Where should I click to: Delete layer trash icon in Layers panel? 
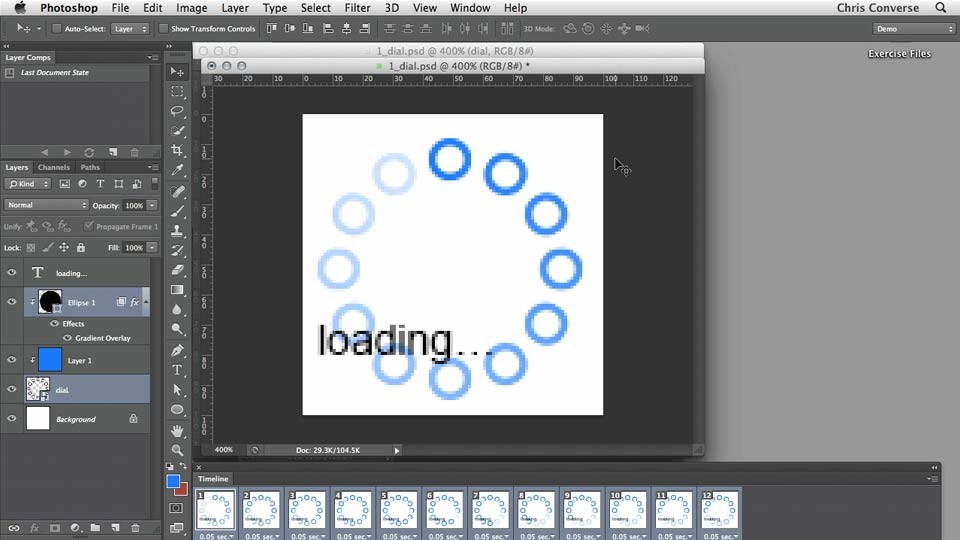[135, 528]
